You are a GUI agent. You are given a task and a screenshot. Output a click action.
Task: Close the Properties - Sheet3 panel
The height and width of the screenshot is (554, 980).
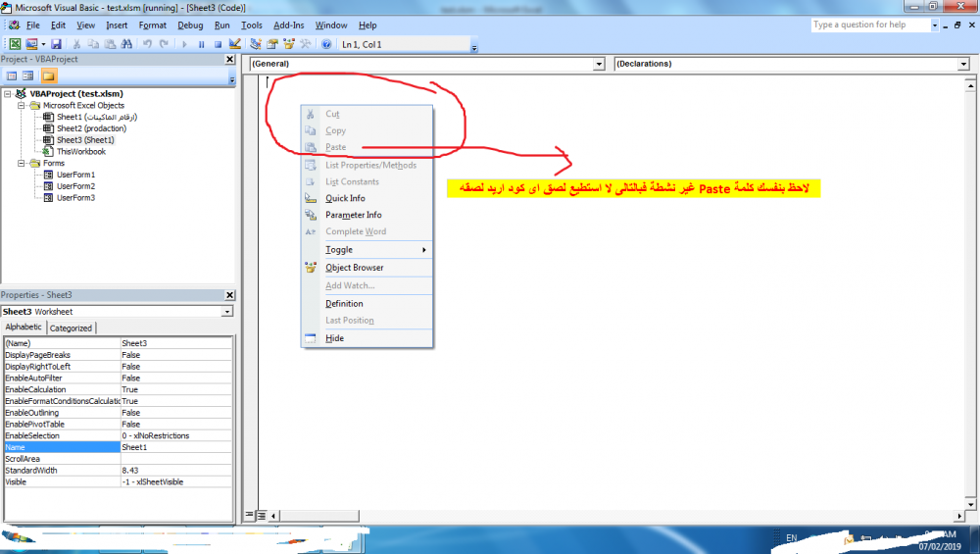pyautogui.click(x=229, y=295)
